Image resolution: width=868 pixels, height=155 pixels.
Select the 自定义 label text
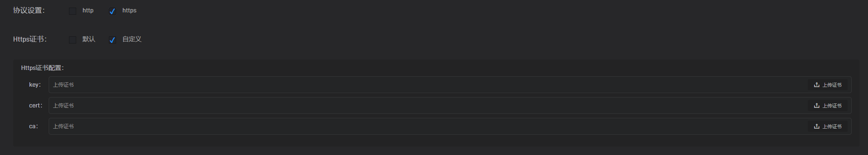point(132,39)
